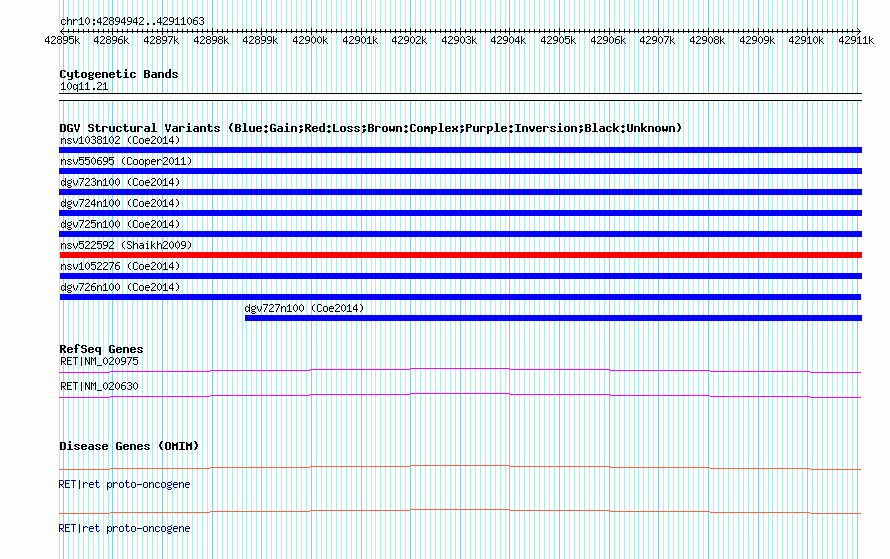Click the RET|NM_020630 gene label
This screenshot has width=890, height=559.
[99, 386]
